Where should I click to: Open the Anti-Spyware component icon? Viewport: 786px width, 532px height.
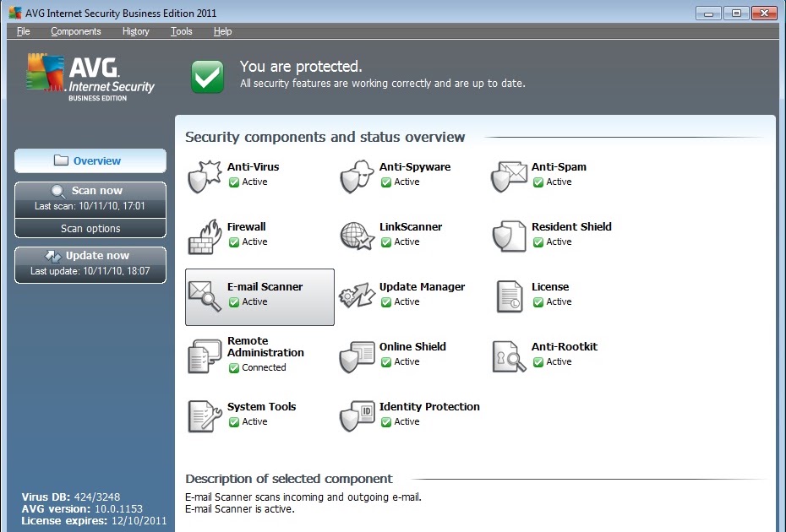(357, 176)
